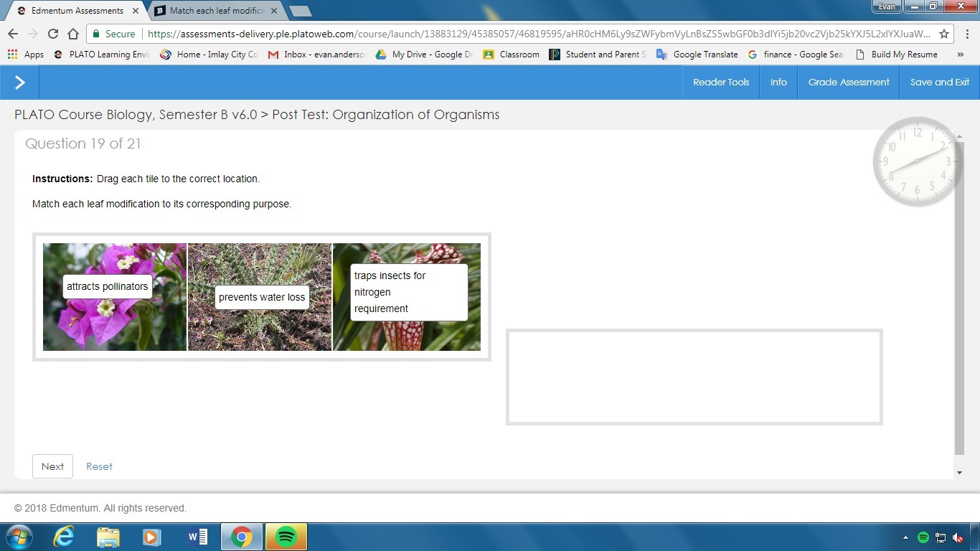The height and width of the screenshot is (551, 980).
Task: Switch to the Edmentum Assessments tab
Action: (77, 11)
